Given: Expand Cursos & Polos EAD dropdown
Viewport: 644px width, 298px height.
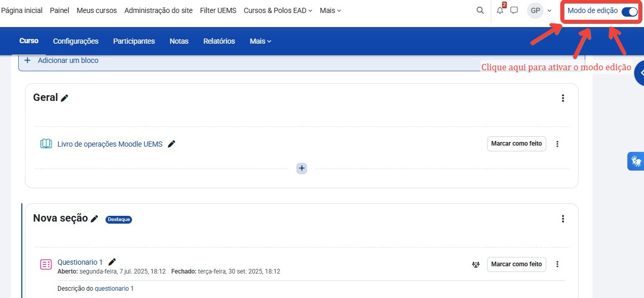Looking at the screenshot, I should pyautogui.click(x=278, y=10).
